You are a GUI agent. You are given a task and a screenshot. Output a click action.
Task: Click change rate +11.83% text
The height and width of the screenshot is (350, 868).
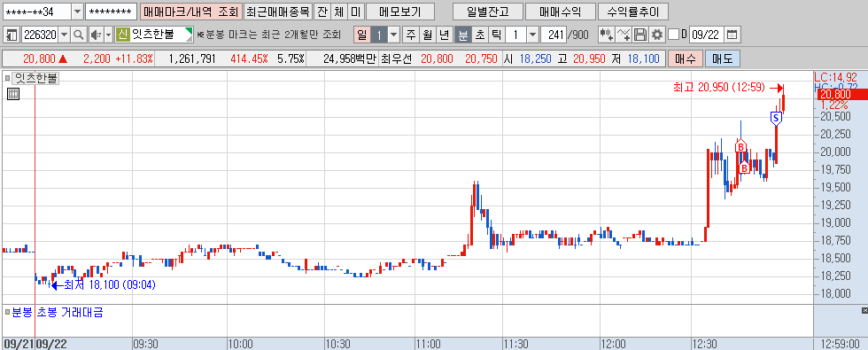(x=135, y=58)
